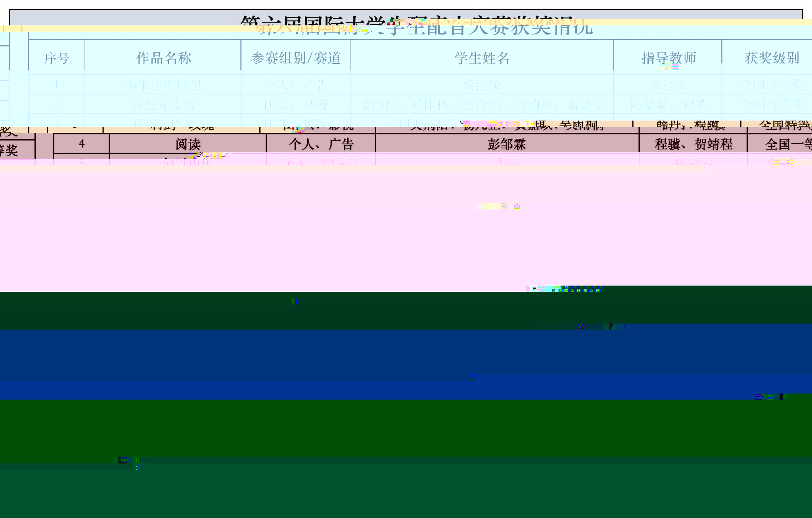This screenshot has width=812, height=518.
Task: Click the 陈黎黎、程骥 teacher cell
Action: tap(668, 105)
